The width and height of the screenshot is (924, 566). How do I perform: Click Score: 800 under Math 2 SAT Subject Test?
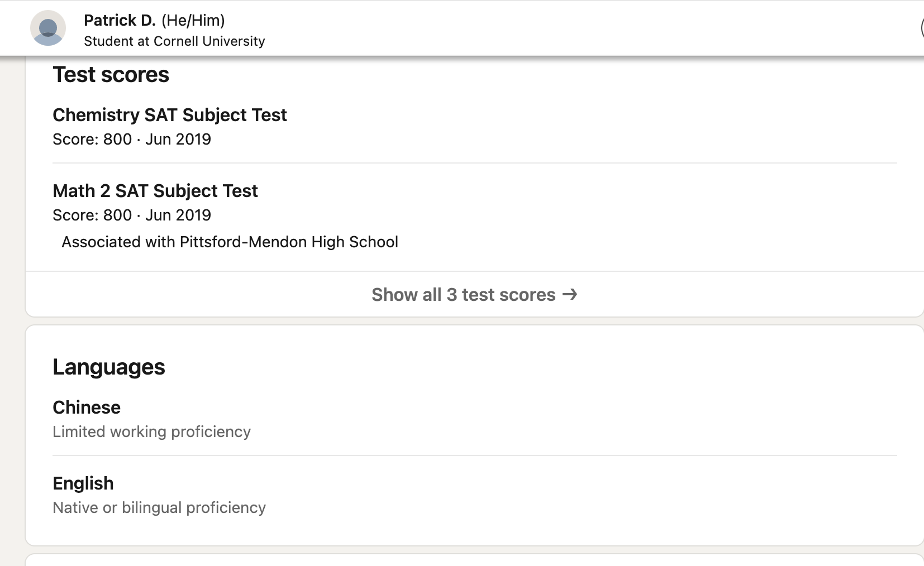pos(92,215)
